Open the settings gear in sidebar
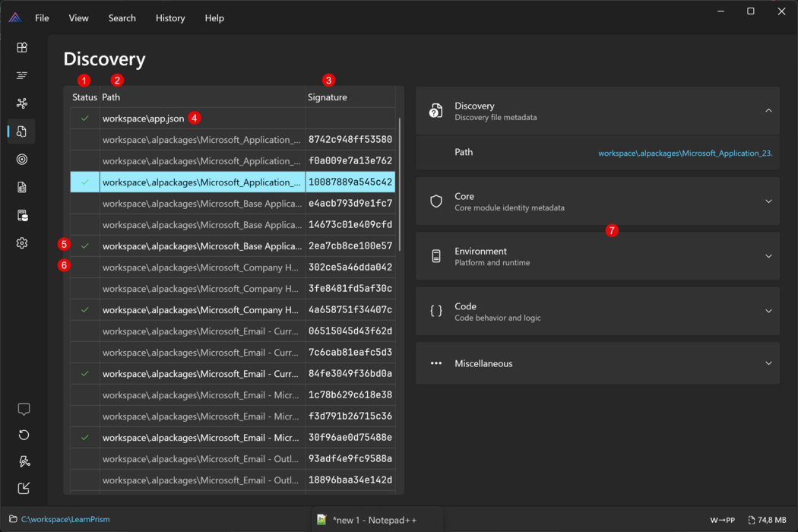This screenshot has height=532, width=798. point(22,243)
